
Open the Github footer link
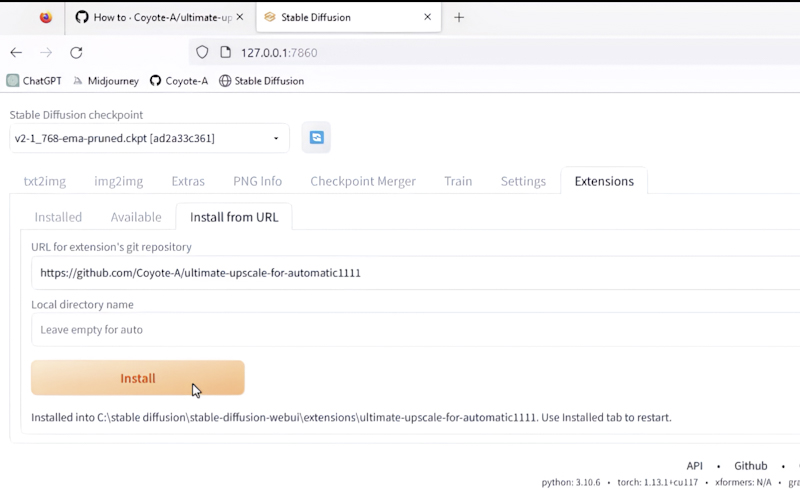751,465
